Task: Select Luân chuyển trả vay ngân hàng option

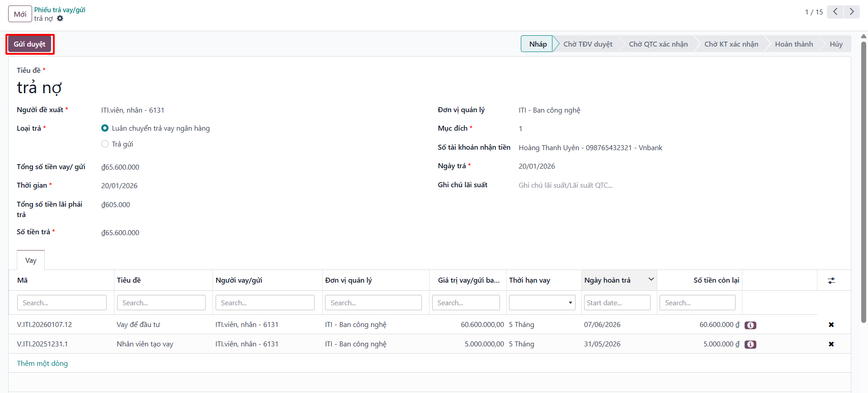Action: pos(105,128)
